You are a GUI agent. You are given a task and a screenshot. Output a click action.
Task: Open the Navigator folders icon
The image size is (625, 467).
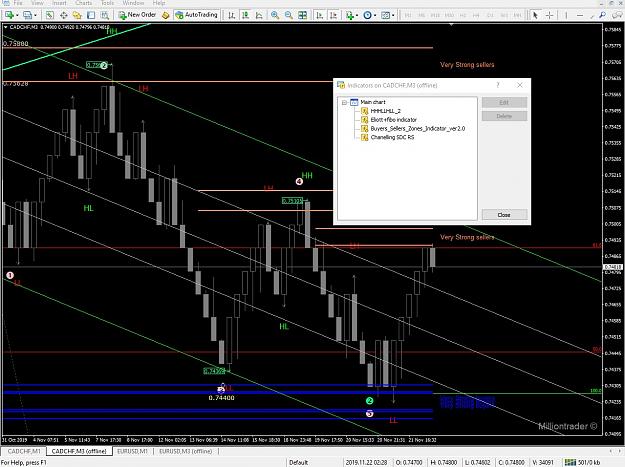[77, 15]
